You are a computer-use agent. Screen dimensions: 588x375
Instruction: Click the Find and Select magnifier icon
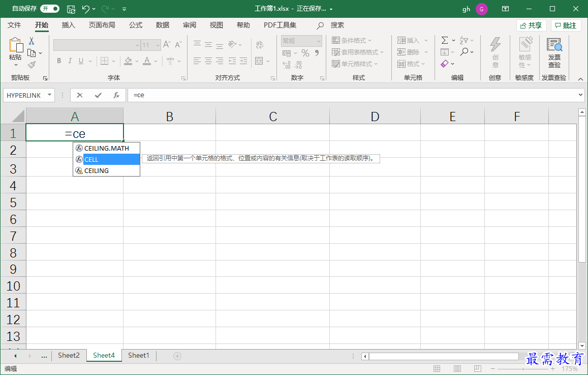[464, 52]
